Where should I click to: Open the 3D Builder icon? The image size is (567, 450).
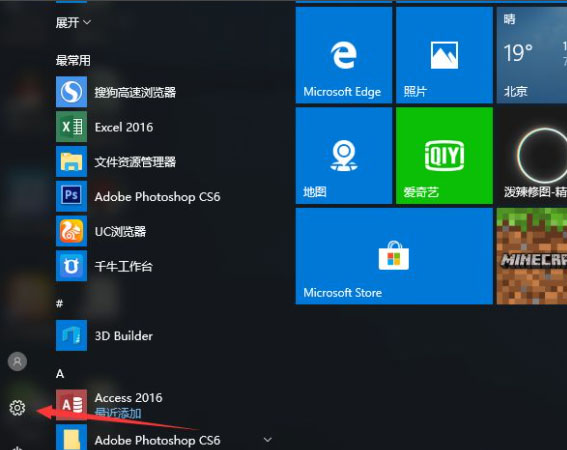(x=71, y=335)
